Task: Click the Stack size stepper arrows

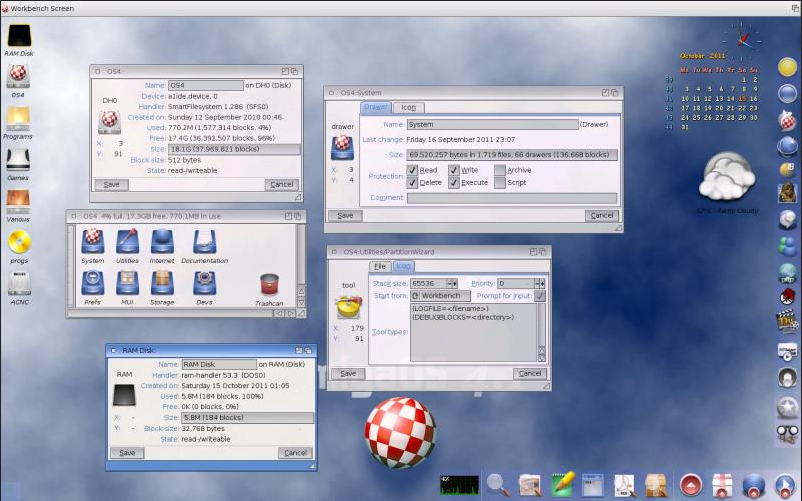Action: (452, 283)
